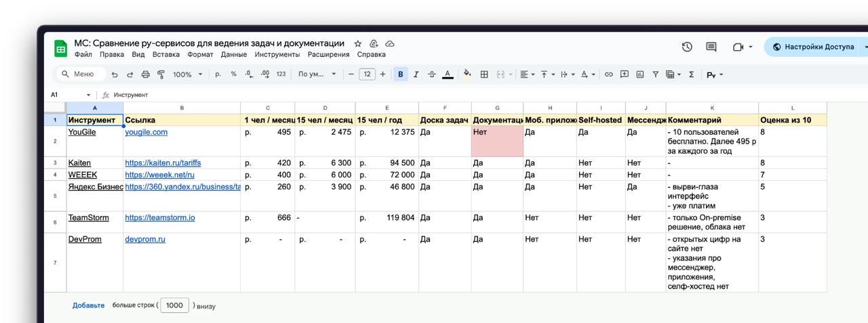868x323 pixels.
Task: Open the Справка menu
Action: pyautogui.click(x=371, y=54)
